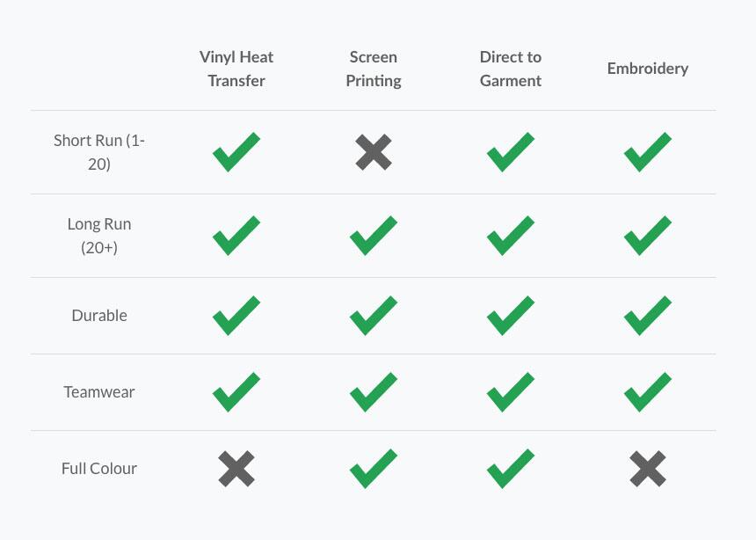Click the Screen Printing Short Run cross icon
The width and height of the screenshot is (756, 540).
coord(374,152)
